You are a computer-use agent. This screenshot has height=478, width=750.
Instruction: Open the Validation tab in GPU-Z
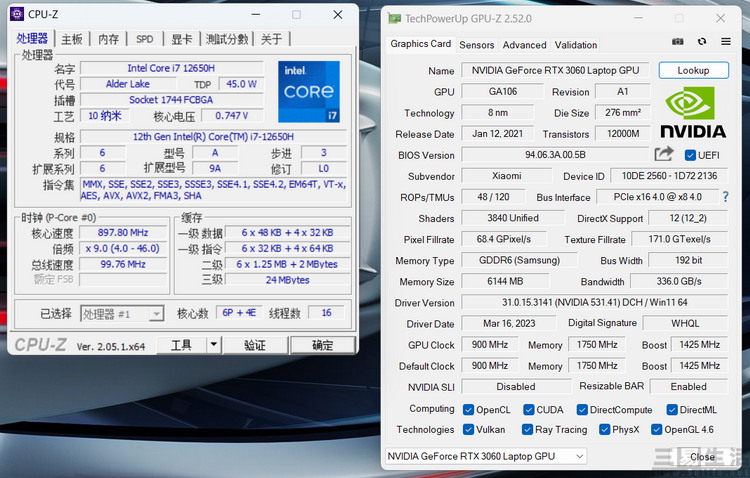click(x=575, y=45)
